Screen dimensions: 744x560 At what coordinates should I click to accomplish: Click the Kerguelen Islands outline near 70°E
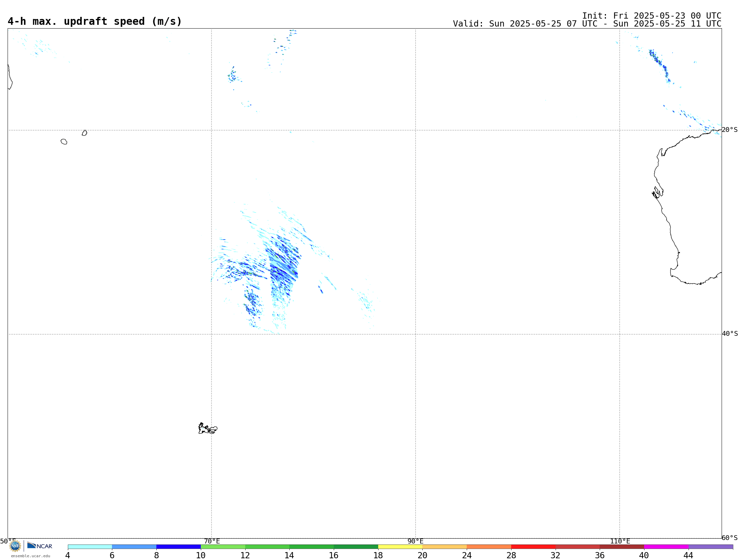(x=208, y=428)
